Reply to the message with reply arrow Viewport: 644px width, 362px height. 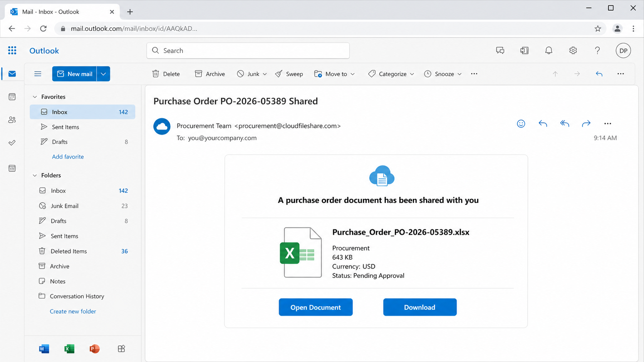tap(543, 123)
